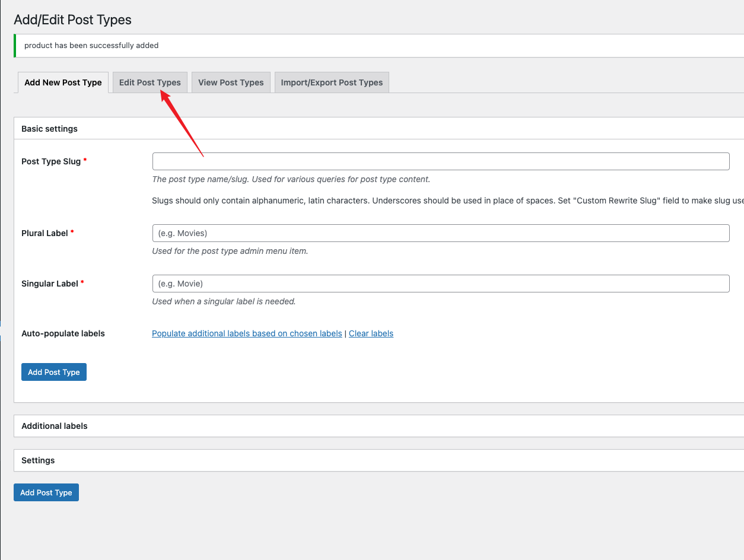
Task: Click into the Plural Label text box
Action: point(440,233)
